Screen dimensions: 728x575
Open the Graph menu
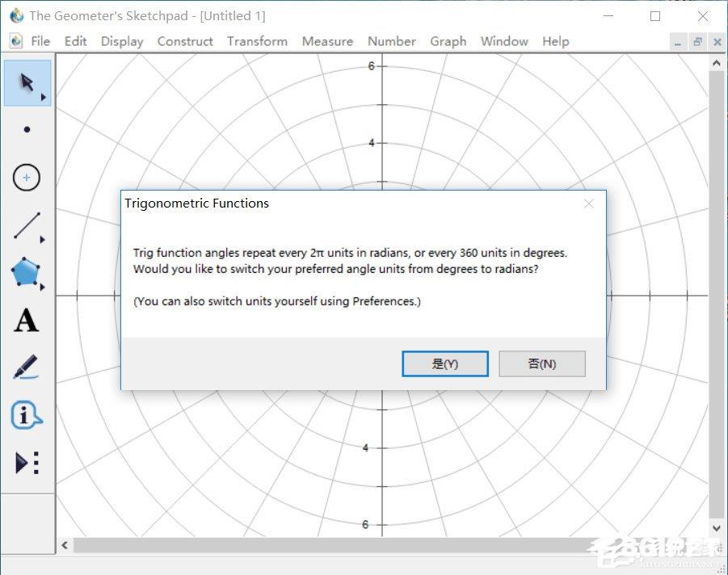coord(448,41)
